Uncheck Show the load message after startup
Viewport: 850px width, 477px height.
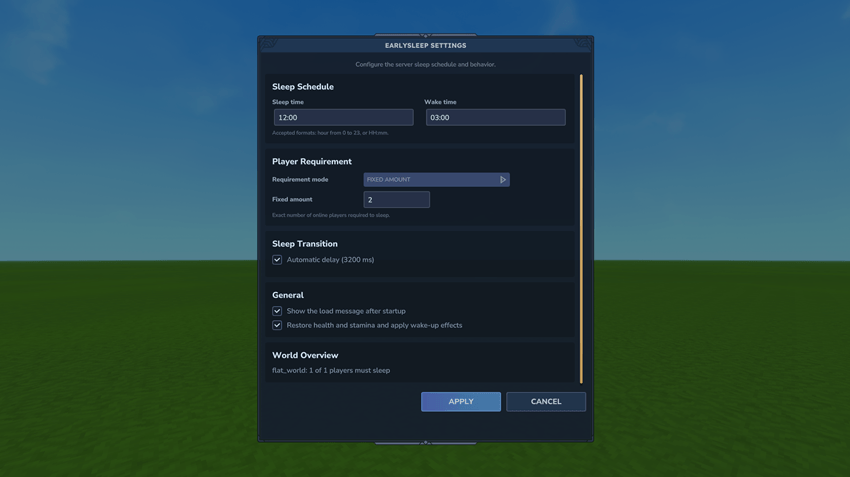click(277, 311)
